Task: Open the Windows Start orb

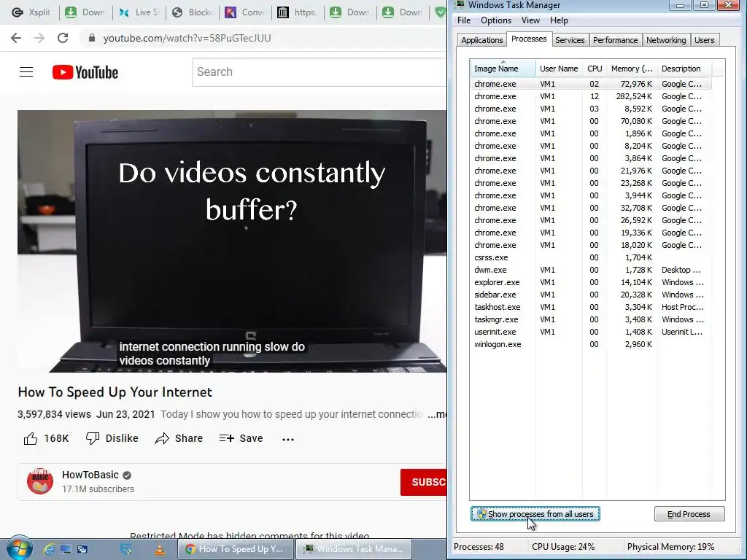Action: click(x=19, y=548)
